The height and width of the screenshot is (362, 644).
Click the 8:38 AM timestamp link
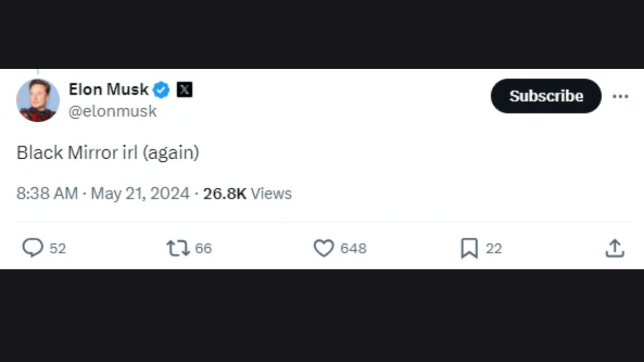point(47,193)
